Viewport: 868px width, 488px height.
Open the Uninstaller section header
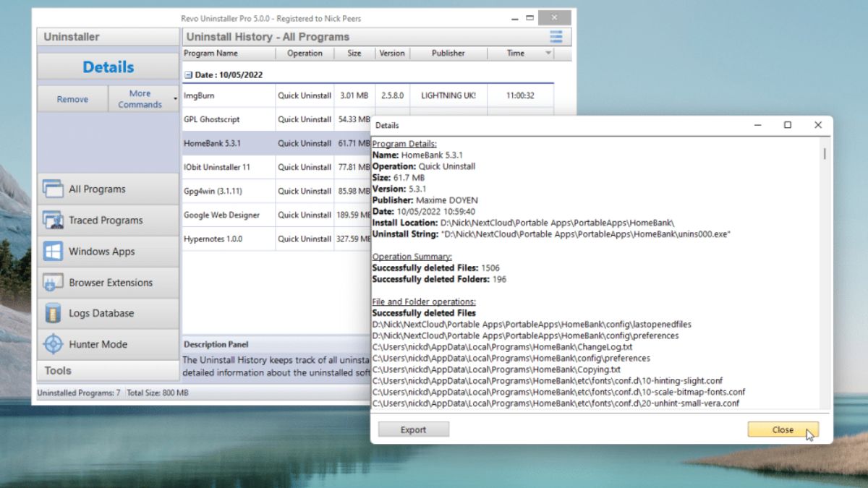(x=108, y=37)
